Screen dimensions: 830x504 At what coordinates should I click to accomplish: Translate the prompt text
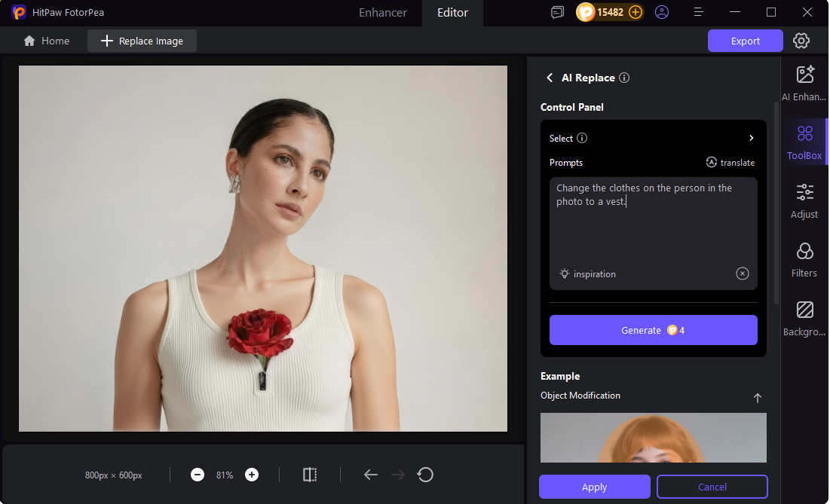(x=730, y=162)
